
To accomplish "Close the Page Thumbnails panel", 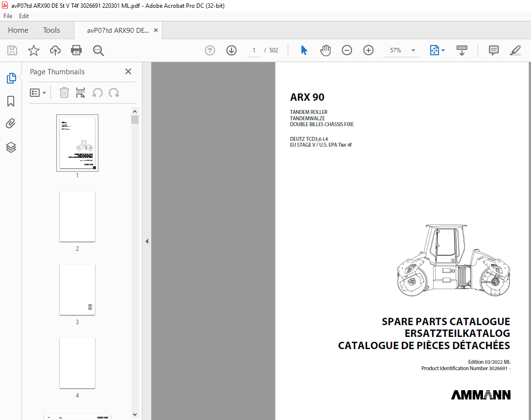I will click(128, 71).
